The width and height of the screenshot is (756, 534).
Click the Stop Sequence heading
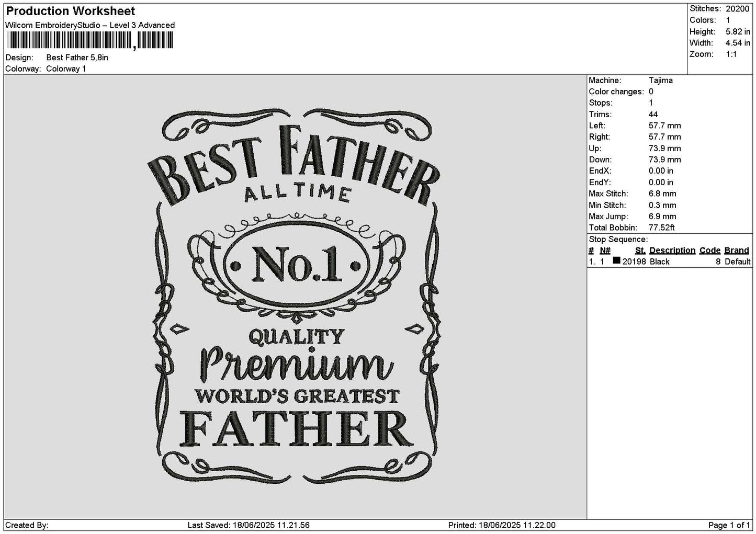pyautogui.click(x=618, y=240)
